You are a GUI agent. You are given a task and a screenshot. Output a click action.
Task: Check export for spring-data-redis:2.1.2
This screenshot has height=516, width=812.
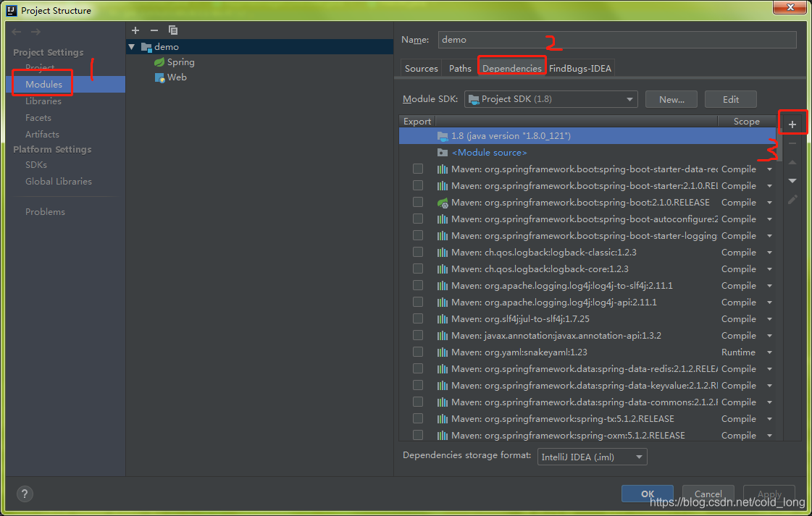pos(418,368)
